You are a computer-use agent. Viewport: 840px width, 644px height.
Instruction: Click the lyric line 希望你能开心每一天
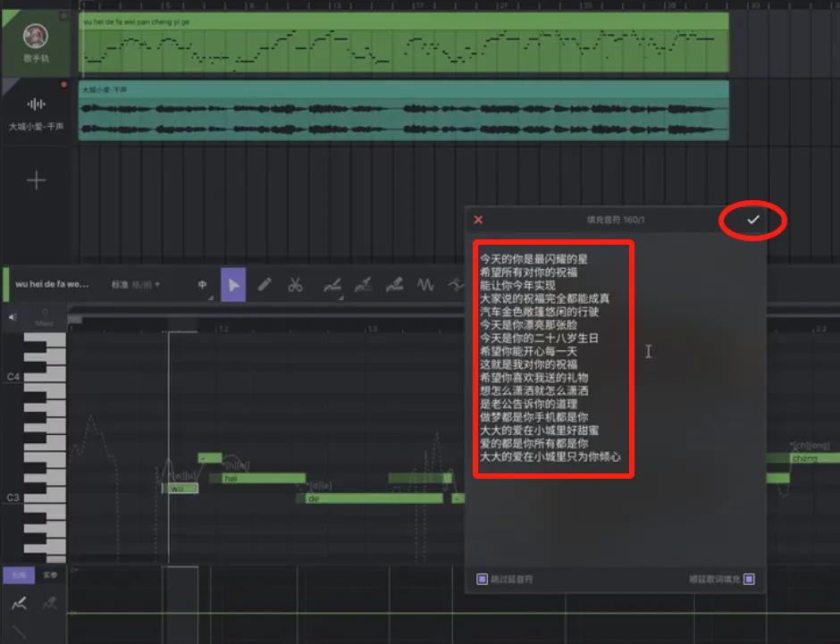(528, 351)
